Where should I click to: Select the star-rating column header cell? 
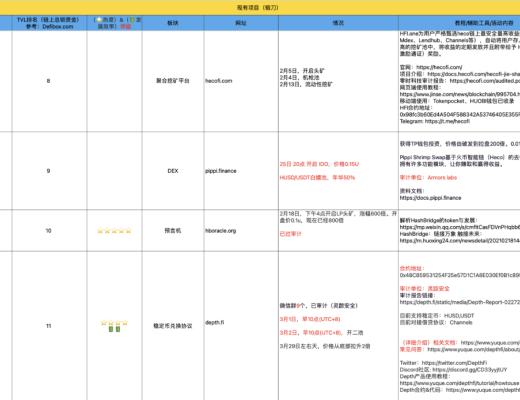[x=114, y=23]
